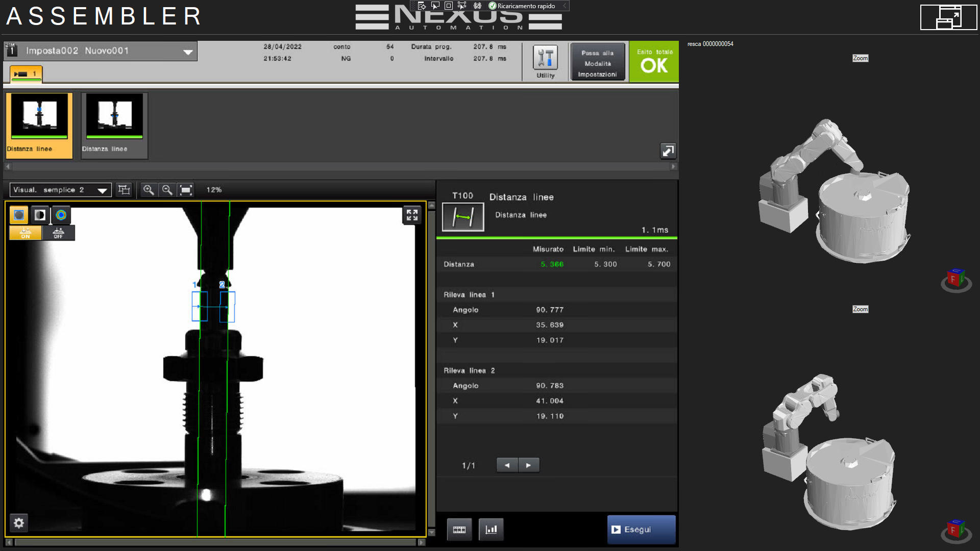Select the color heatmap display mode icon

click(x=61, y=215)
